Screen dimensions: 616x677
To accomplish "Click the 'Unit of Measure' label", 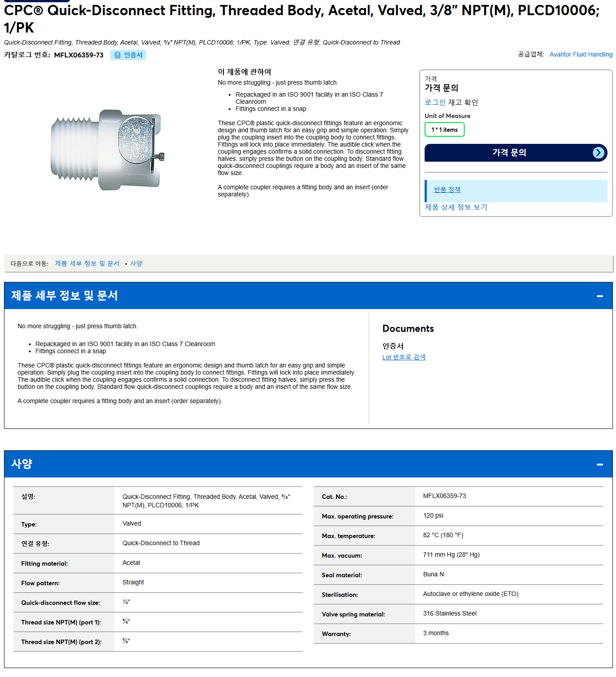I will click(x=447, y=116).
